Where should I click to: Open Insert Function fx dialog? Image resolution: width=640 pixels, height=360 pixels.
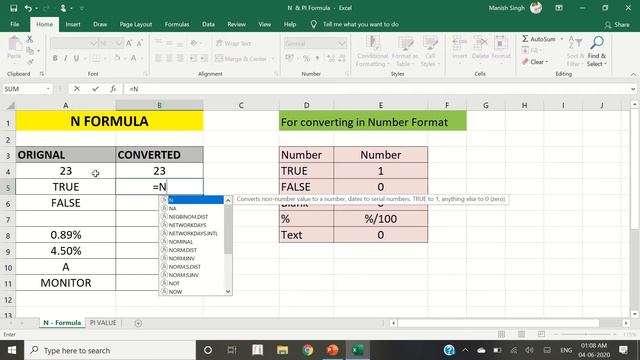[113, 89]
